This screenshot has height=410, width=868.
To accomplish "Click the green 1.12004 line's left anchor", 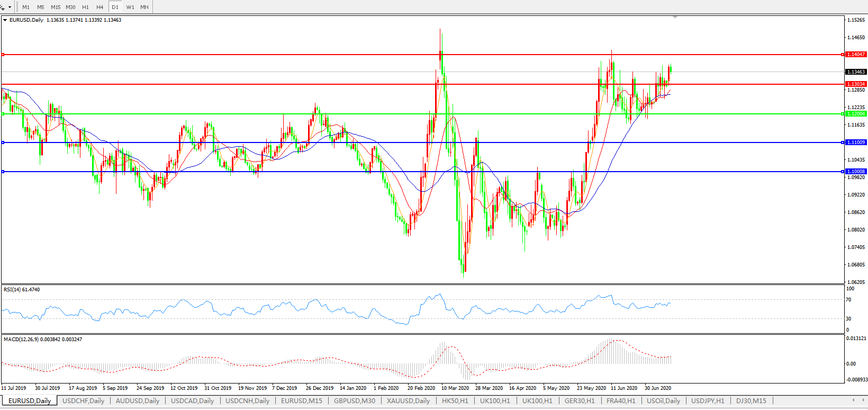I will [x=3, y=114].
